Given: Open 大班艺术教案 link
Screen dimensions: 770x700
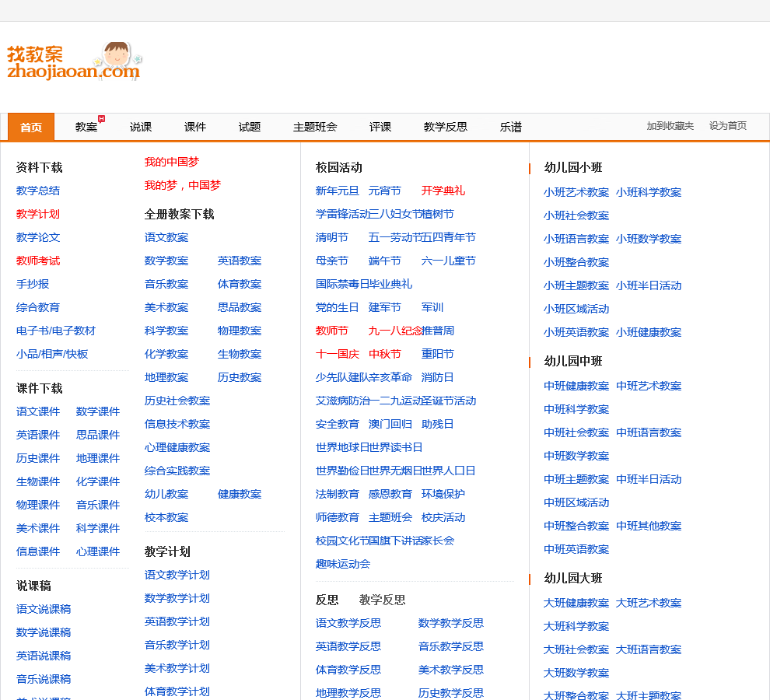Looking at the screenshot, I should 649,603.
